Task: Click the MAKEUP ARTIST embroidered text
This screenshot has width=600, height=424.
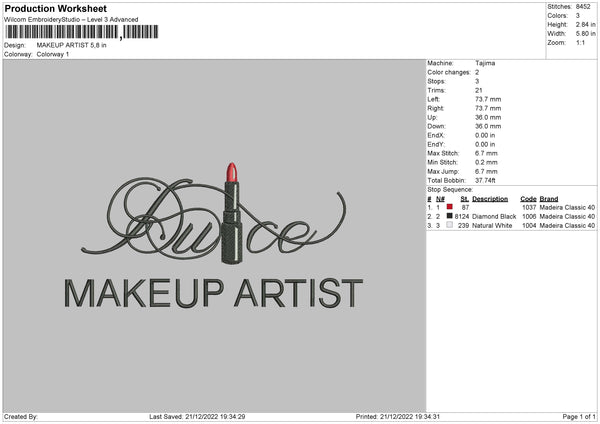Action: tap(213, 293)
